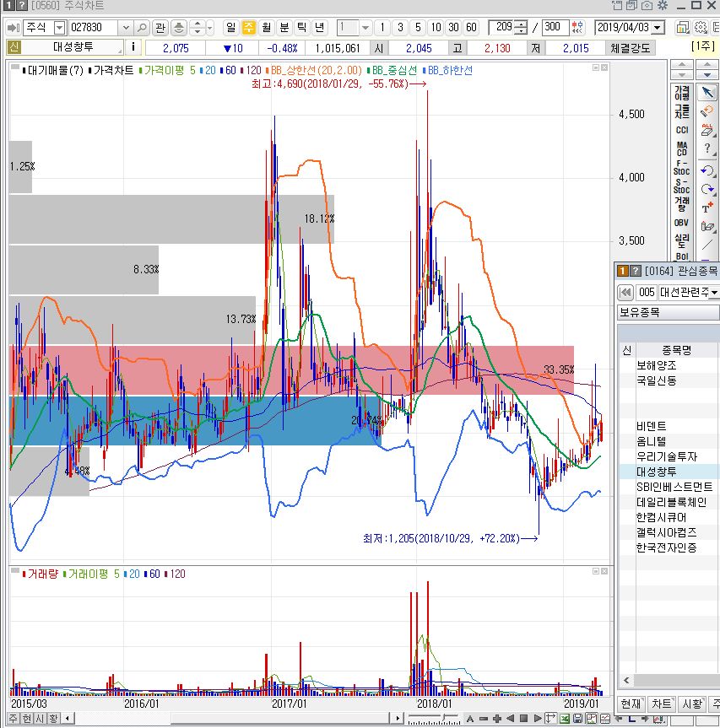Screen dimensions: 720x728
Task: Open the 주식 market type dropdown
Action: point(59,28)
